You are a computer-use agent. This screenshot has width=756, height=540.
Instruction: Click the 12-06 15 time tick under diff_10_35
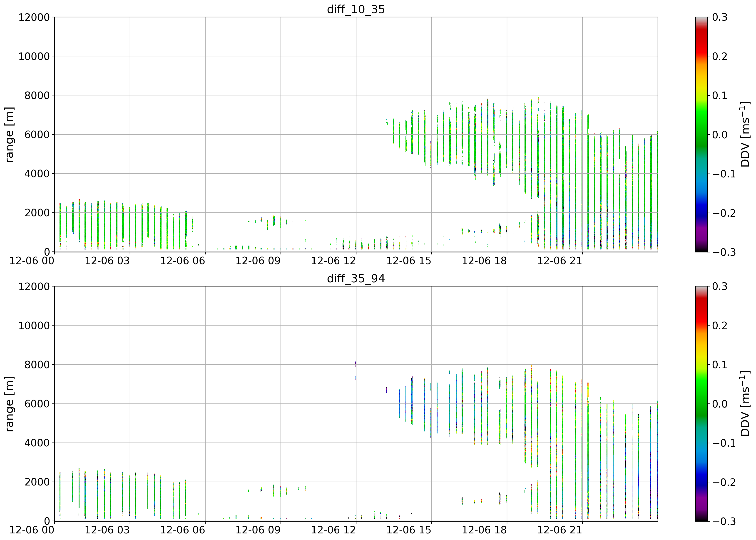tap(409, 261)
